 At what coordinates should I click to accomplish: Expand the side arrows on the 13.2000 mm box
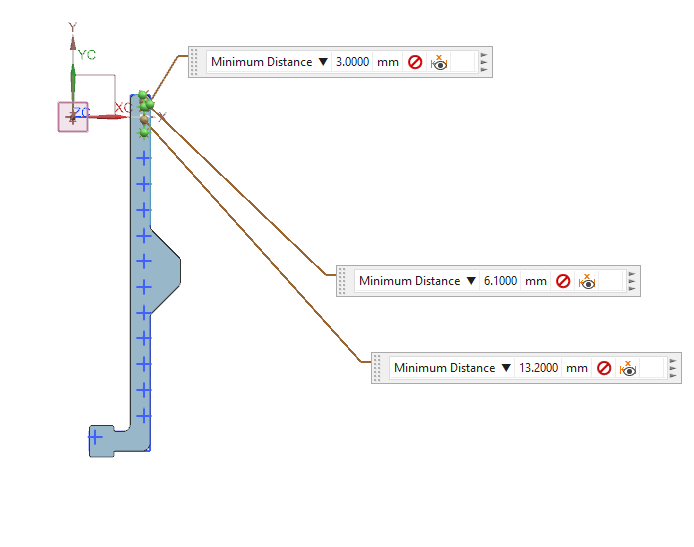pyautogui.click(x=674, y=368)
